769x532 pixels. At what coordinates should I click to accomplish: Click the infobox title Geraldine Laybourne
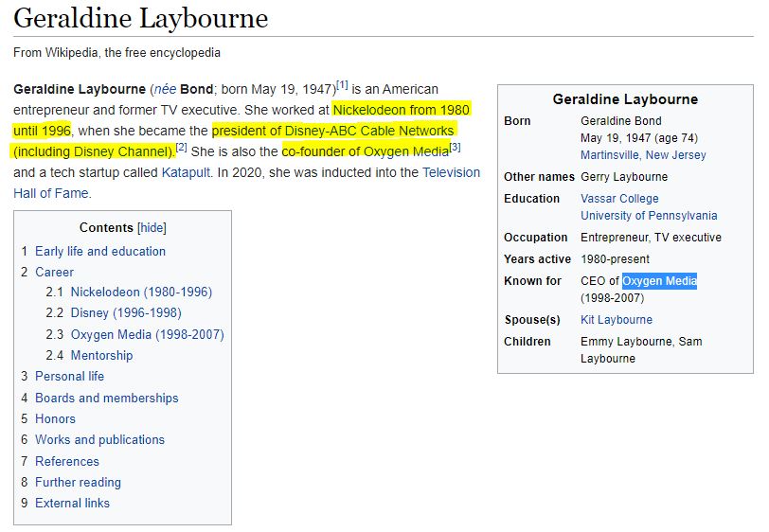tap(625, 99)
